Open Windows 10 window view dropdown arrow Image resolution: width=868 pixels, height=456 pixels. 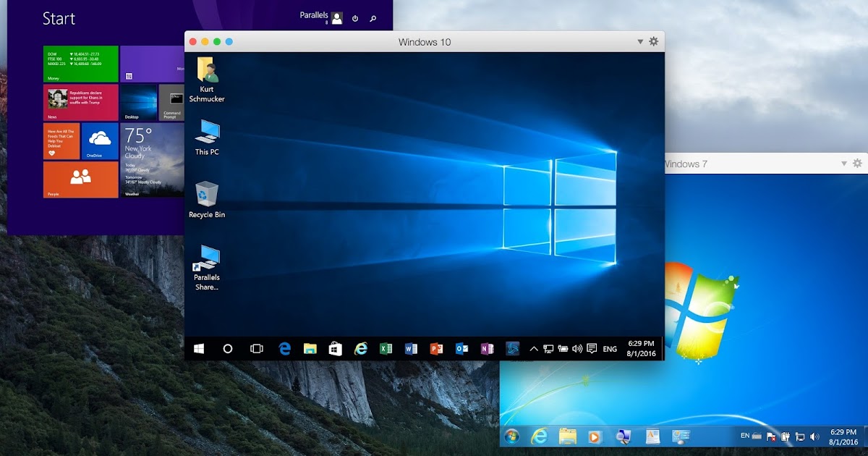point(640,42)
